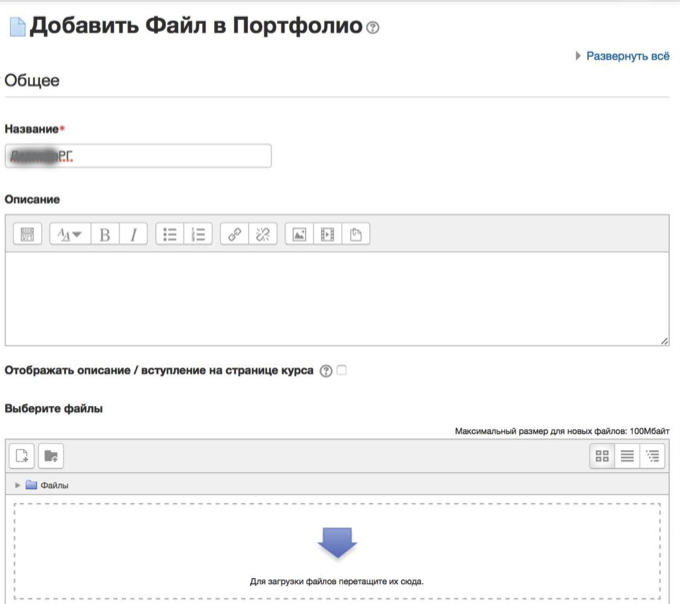The image size is (680, 604).
Task: Click the add file button
Action: (x=22, y=456)
